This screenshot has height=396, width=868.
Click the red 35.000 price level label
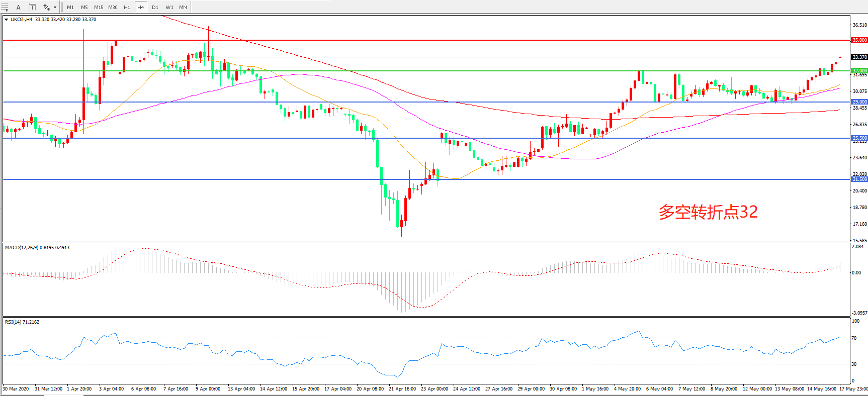(859, 40)
